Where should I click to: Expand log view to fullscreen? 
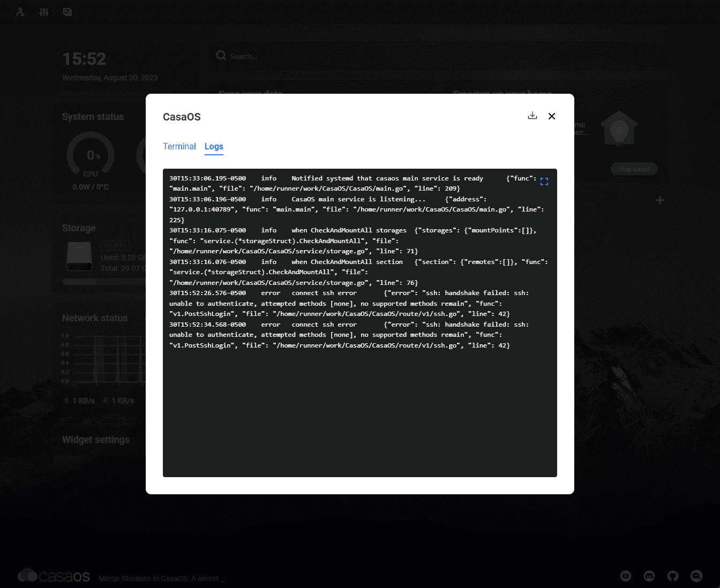pyautogui.click(x=544, y=182)
